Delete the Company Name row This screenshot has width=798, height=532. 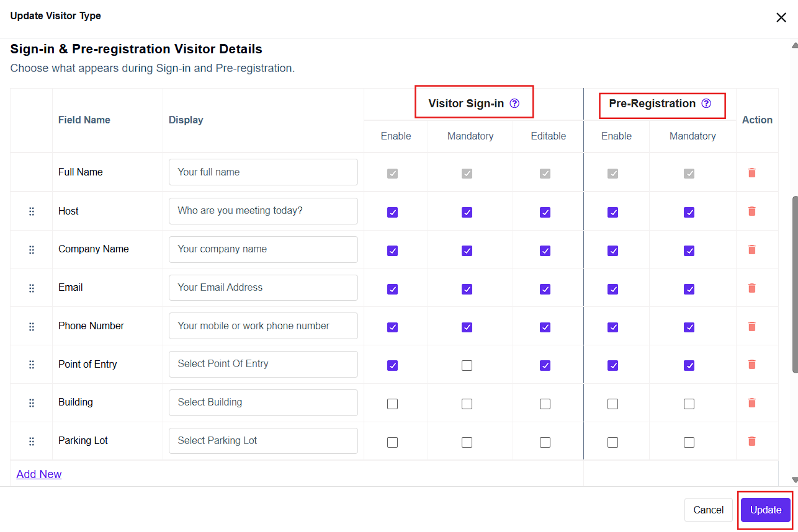(751, 249)
